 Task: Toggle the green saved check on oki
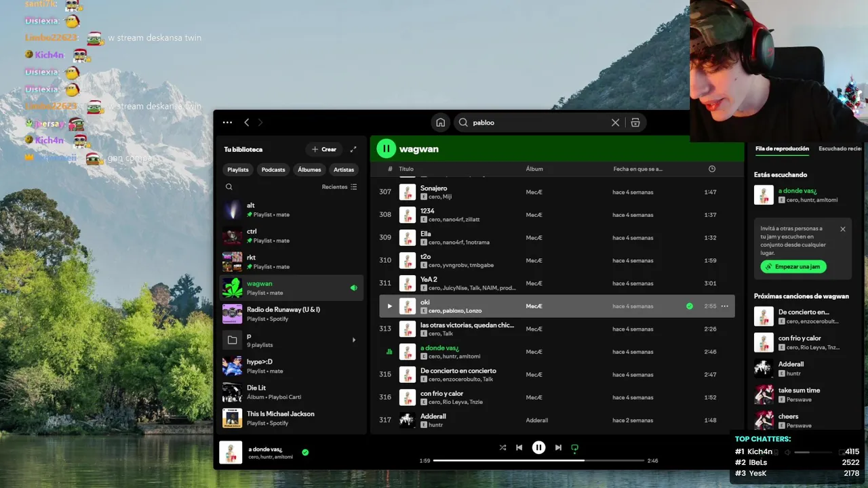tap(690, 306)
